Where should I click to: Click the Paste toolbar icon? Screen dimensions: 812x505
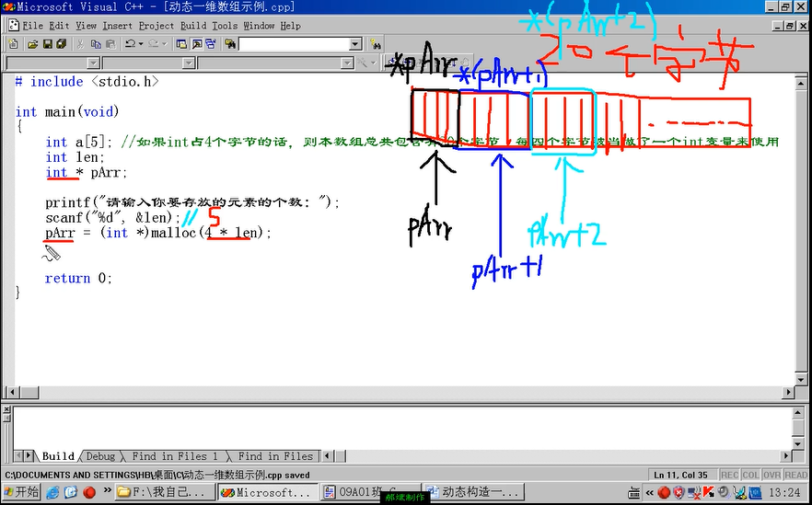(110, 44)
